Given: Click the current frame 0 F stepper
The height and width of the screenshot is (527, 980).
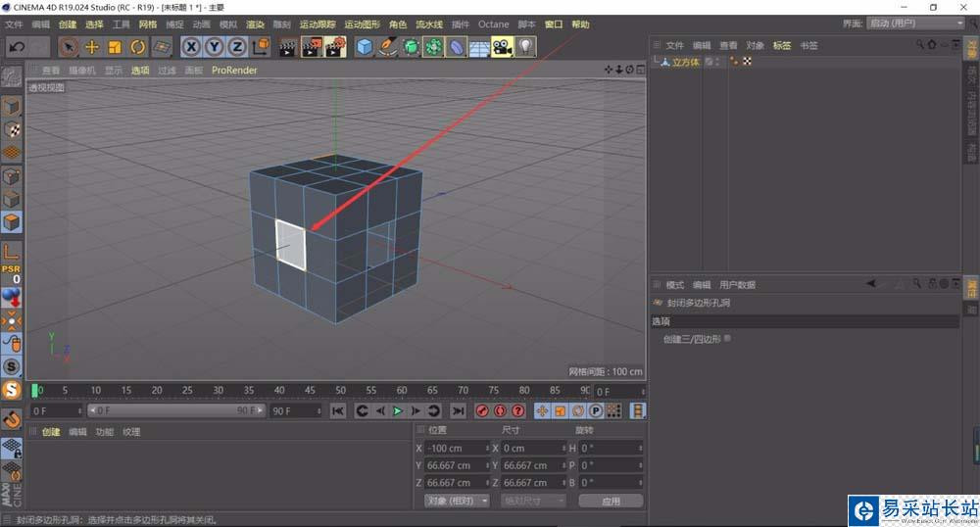Looking at the screenshot, I should coord(643,392).
